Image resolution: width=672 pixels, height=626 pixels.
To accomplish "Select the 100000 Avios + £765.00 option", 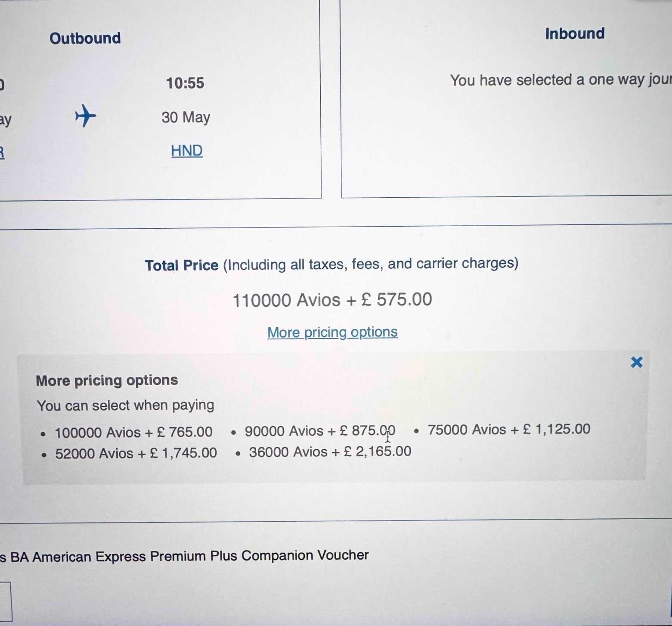I will point(133,432).
